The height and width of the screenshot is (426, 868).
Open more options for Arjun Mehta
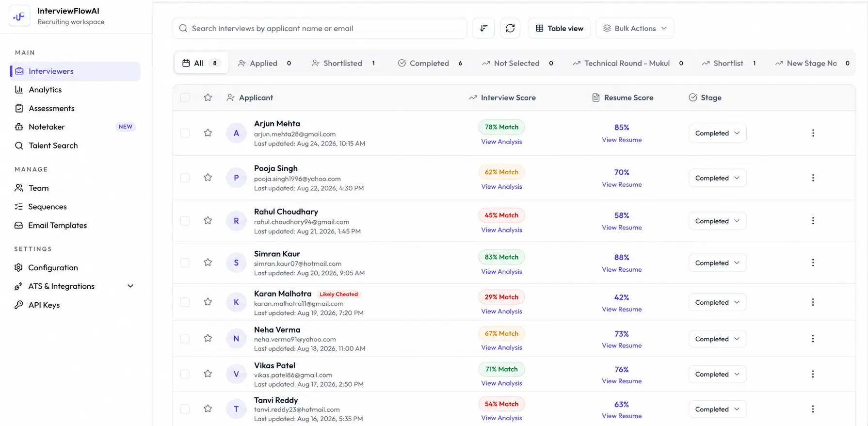tap(813, 133)
